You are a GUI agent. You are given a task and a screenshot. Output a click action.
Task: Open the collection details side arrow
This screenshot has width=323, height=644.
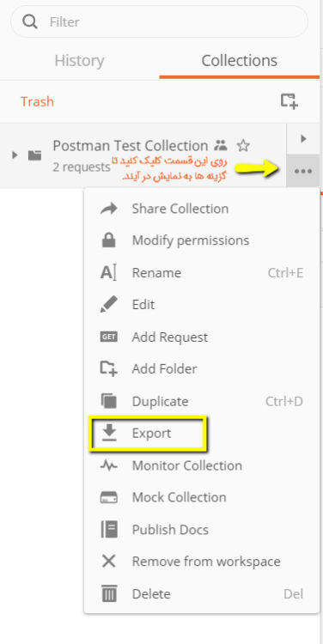pyautogui.click(x=303, y=139)
